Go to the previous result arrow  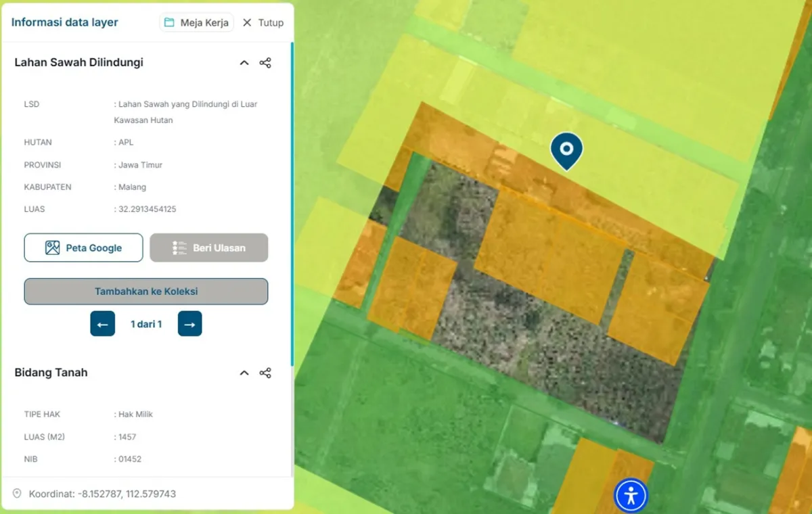coord(103,324)
